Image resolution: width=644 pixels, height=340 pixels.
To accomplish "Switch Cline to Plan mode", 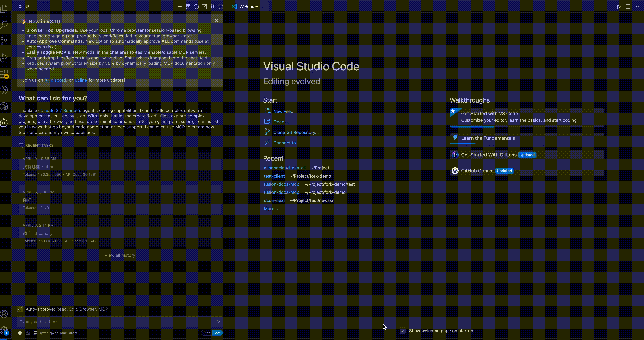I will 206,333.
